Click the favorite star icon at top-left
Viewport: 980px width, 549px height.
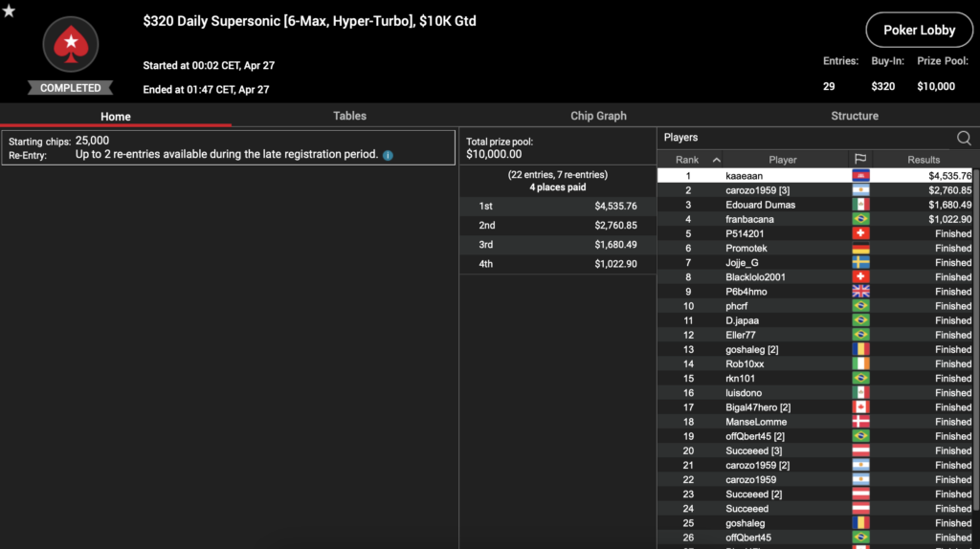9,11
